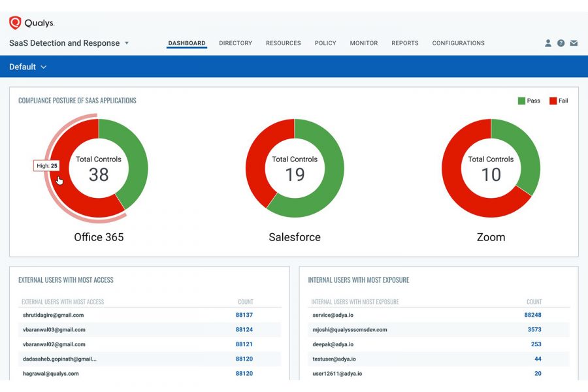Select user hagrawal@qualys.com row text
588x392 pixels.
pos(50,374)
